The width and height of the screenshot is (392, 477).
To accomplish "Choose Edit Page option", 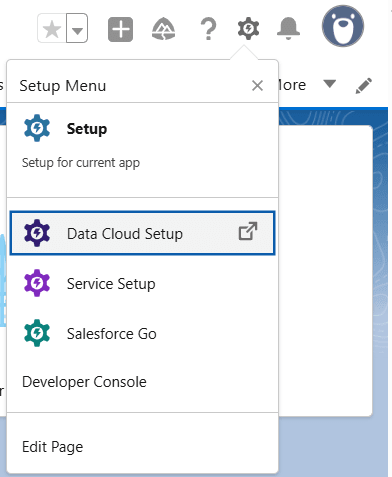I will pos(52,447).
